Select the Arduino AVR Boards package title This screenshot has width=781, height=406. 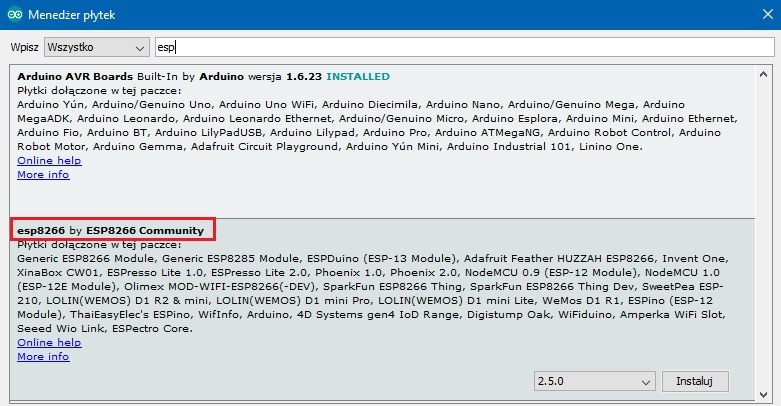point(75,76)
